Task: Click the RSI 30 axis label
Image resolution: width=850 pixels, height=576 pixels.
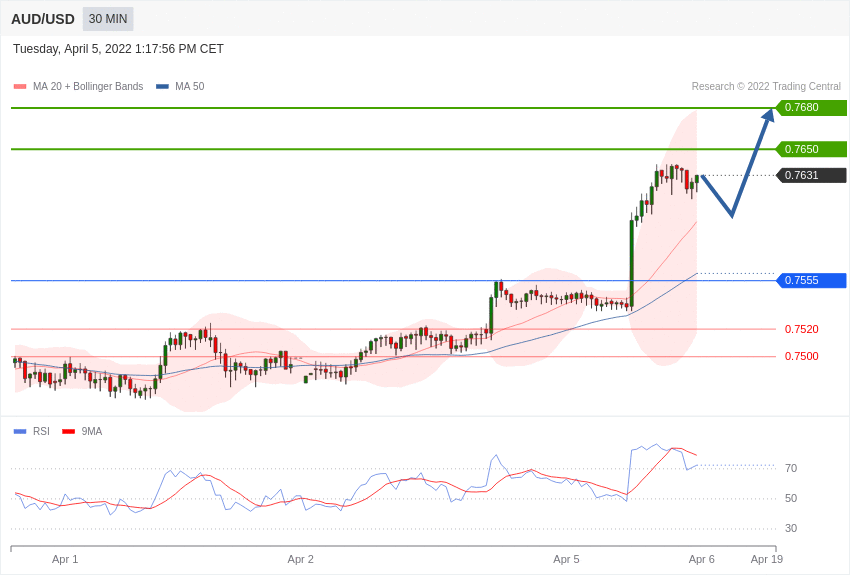Action: pos(791,528)
